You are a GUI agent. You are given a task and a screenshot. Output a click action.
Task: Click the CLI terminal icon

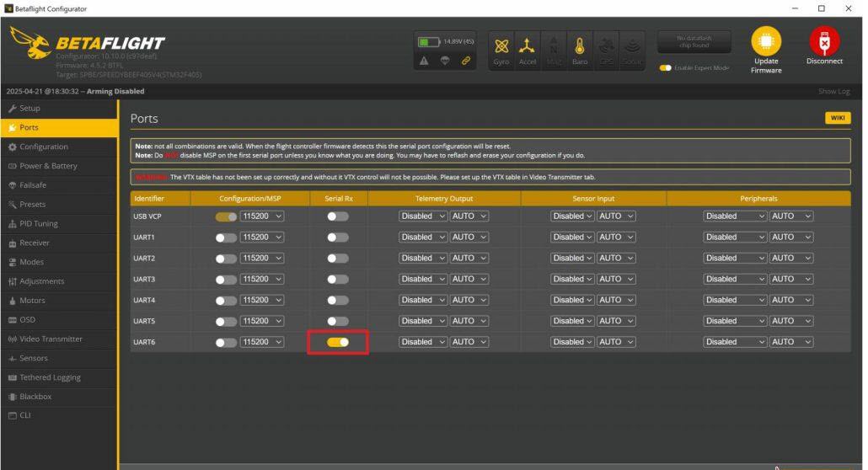click(x=12, y=415)
